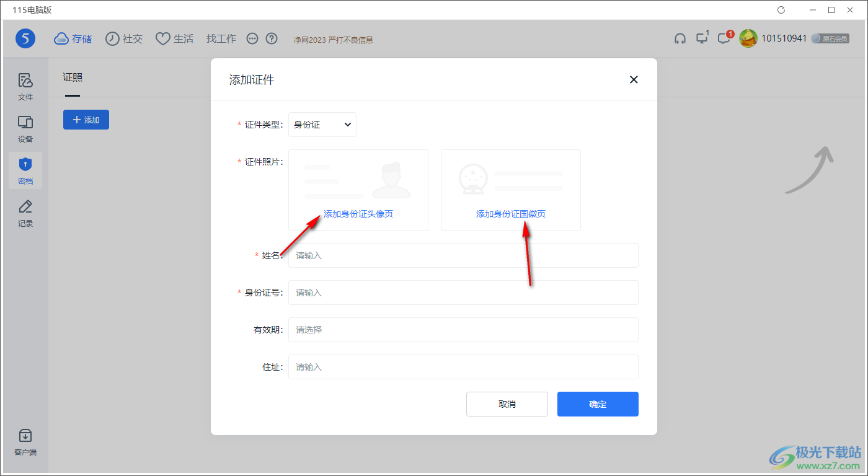Maximize the 115电脑版 window

(831, 10)
